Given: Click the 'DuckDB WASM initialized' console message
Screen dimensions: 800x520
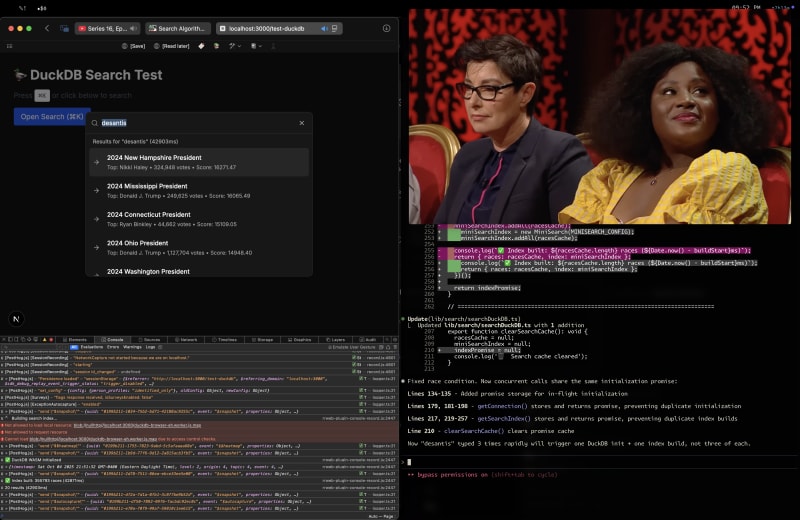Looking at the screenshot, I should 34,460.
